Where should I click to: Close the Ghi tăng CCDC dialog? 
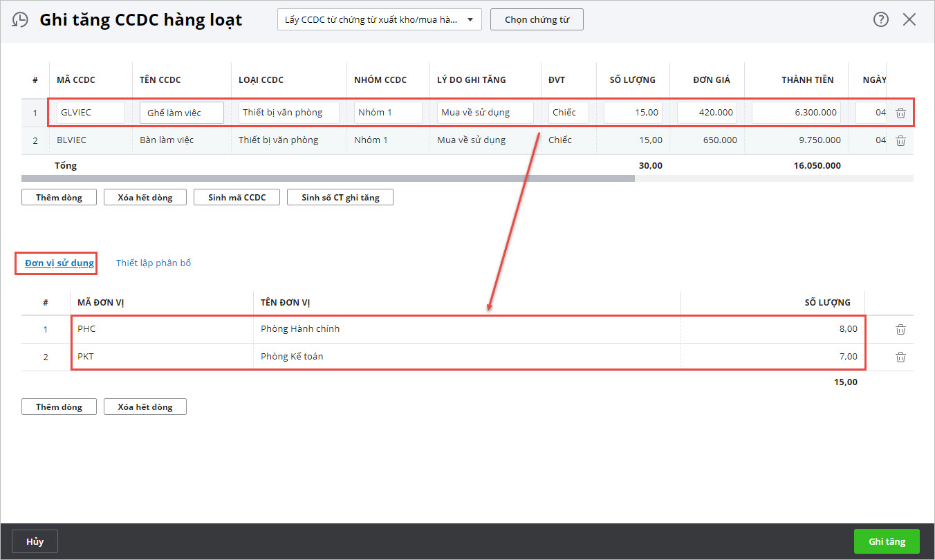click(x=909, y=19)
